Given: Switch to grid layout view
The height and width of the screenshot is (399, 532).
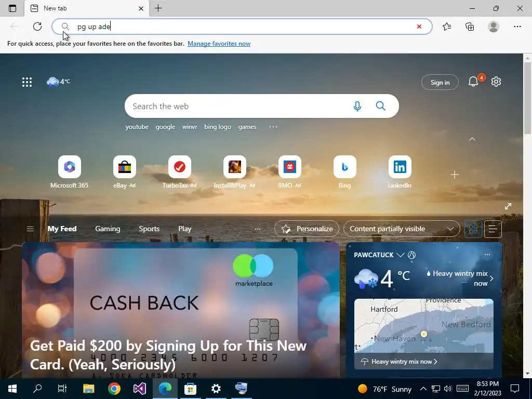Looking at the screenshot, I should [x=473, y=229].
